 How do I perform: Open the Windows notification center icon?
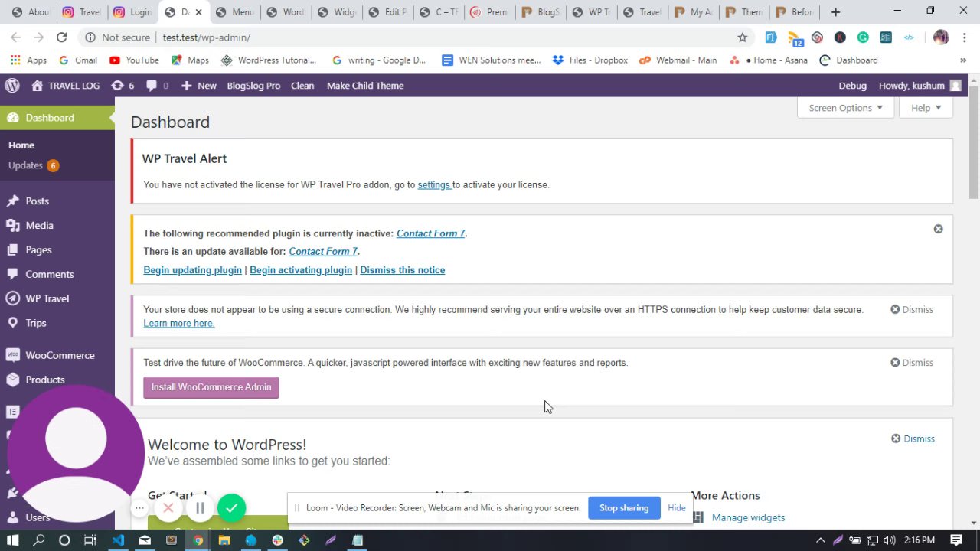click(x=956, y=540)
